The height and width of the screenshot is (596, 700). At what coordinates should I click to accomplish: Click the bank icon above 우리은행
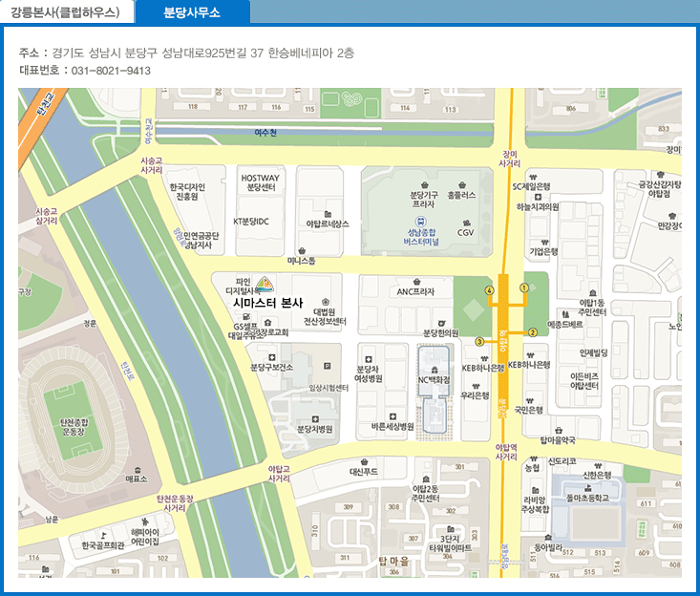pyautogui.click(x=476, y=386)
